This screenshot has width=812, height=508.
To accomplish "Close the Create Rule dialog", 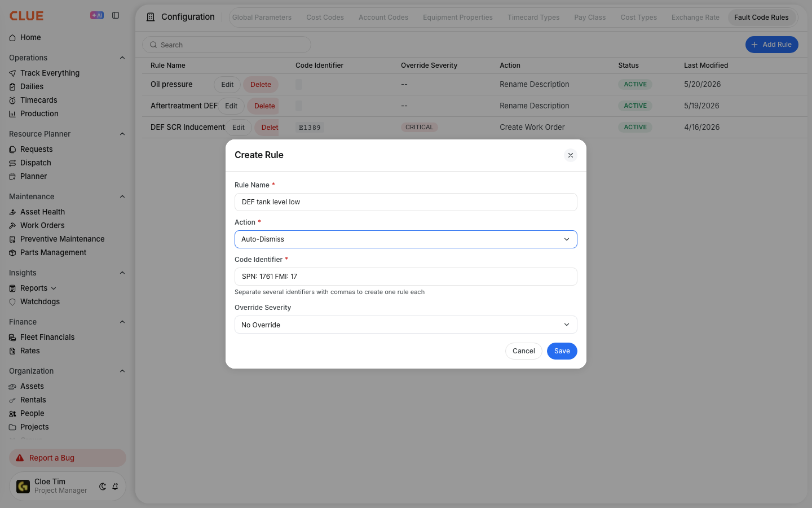I will coord(571,155).
